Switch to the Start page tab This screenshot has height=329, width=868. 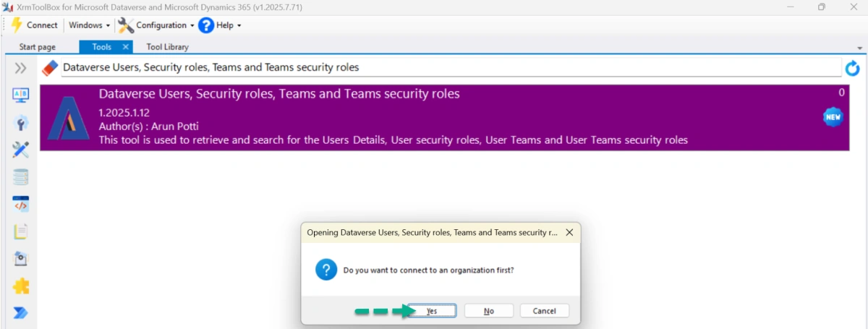[x=38, y=47]
